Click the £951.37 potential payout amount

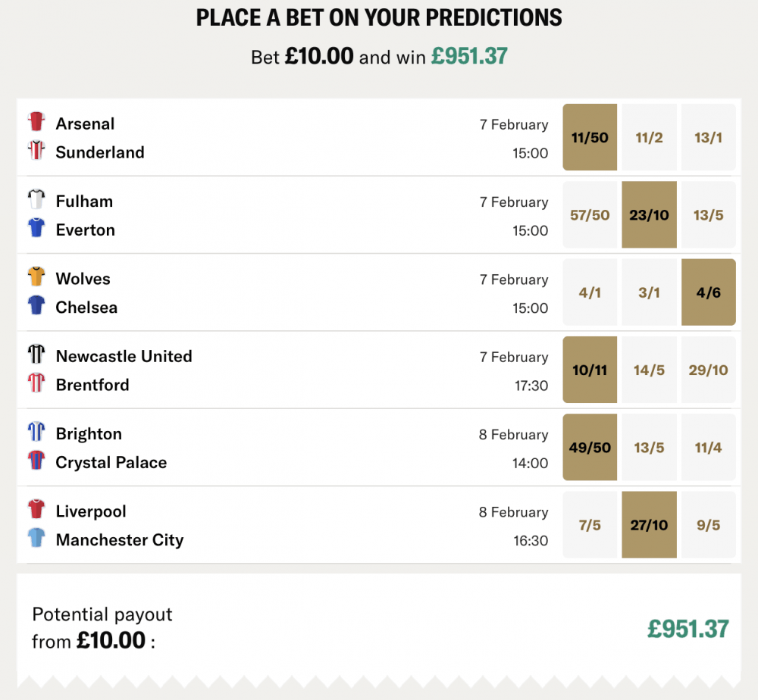tap(687, 630)
